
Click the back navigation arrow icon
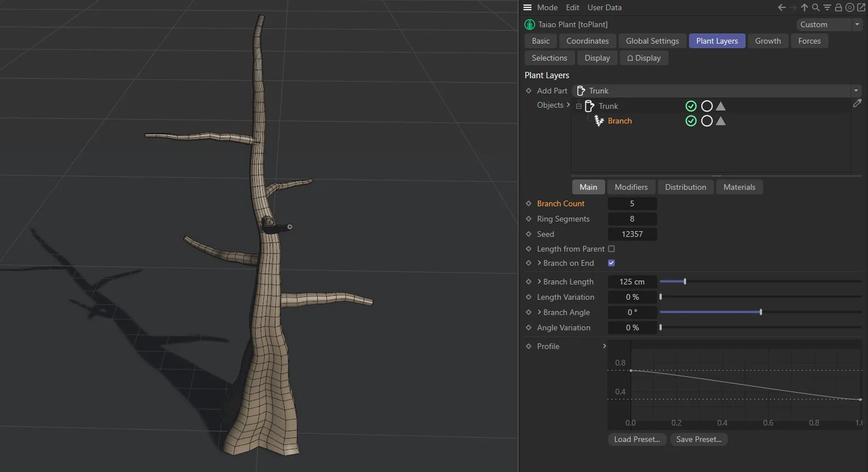point(781,7)
